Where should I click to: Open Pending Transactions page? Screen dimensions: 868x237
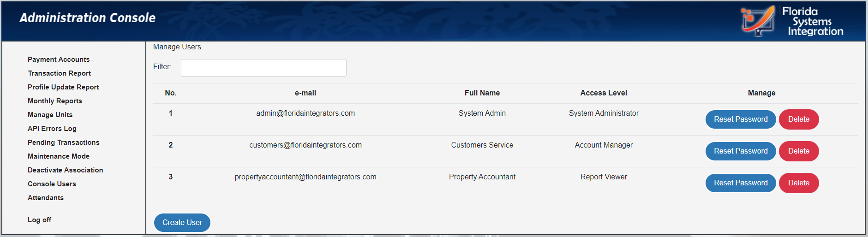(64, 142)
